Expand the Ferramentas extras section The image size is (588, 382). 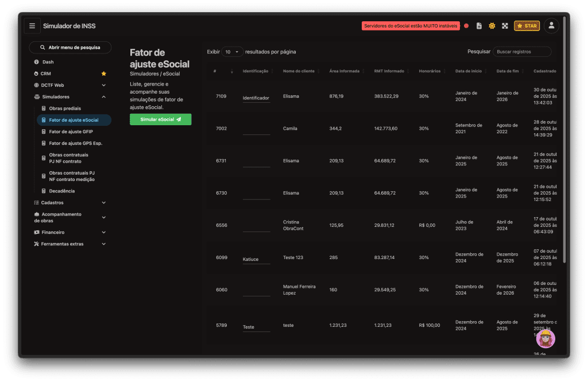click(104, 244)
